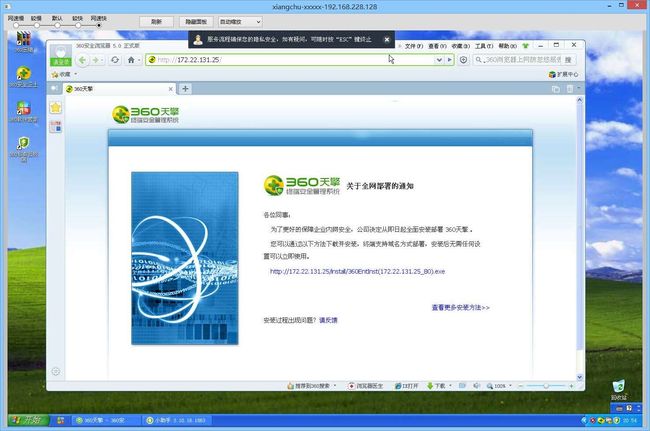The width and height of the screenshot is (650, 431).
Task: Click the 搜 search button
Action: pyautogui.click(x=568, y=60)
